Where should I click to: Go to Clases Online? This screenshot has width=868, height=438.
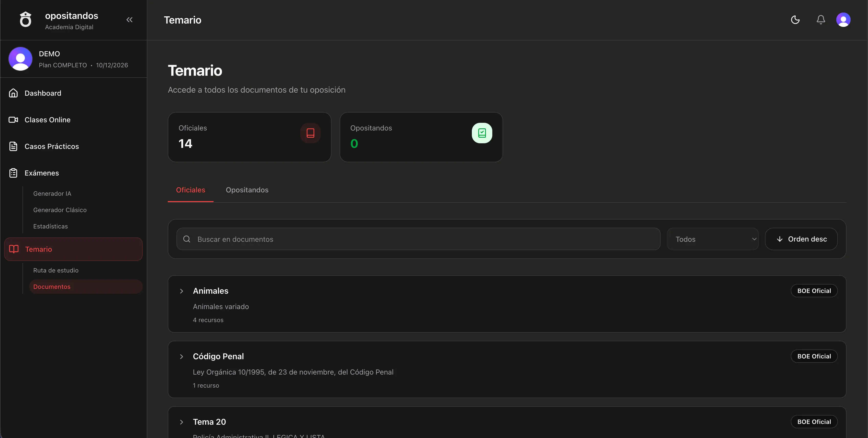(x=73, y=120)
